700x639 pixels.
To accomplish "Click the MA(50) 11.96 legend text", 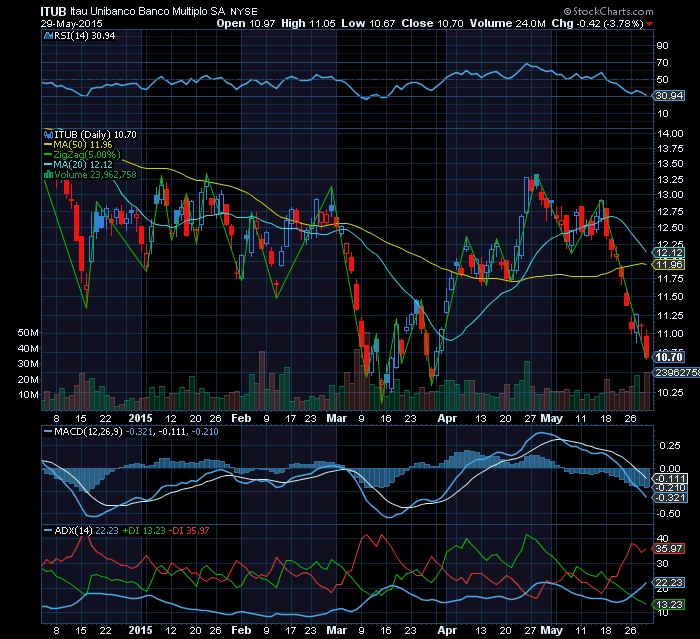I will 83,145.
